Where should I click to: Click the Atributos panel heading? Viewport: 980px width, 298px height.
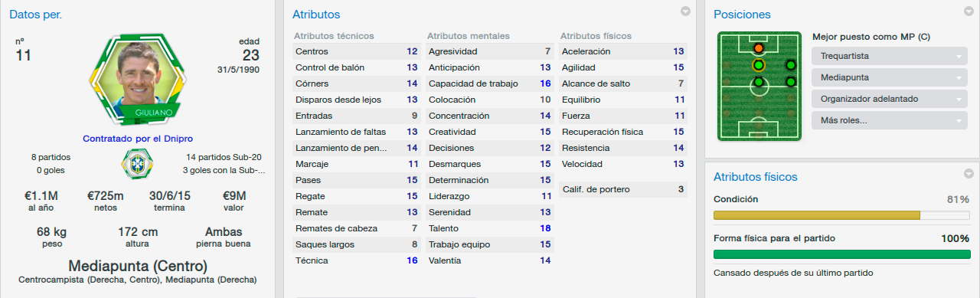pos(316,15)
